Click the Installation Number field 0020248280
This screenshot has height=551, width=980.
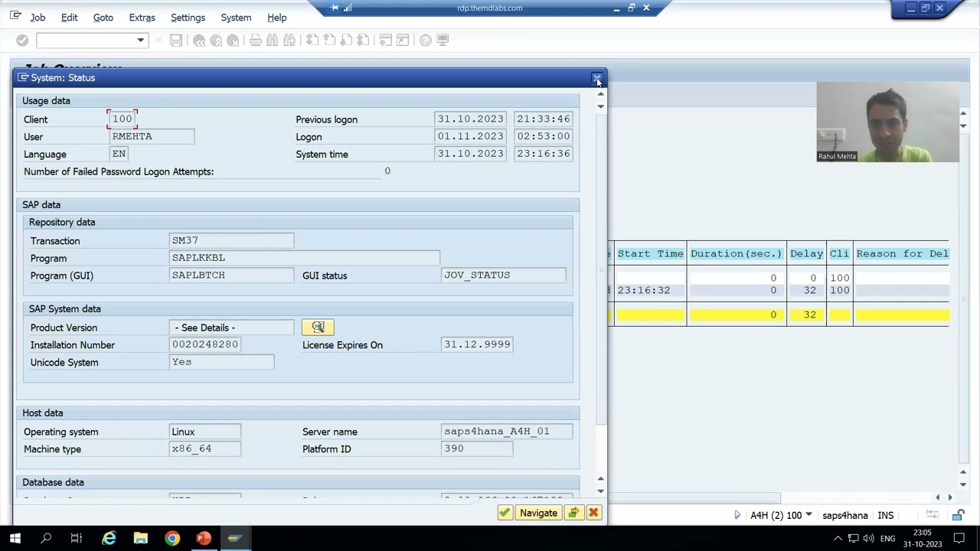point(206,344)
